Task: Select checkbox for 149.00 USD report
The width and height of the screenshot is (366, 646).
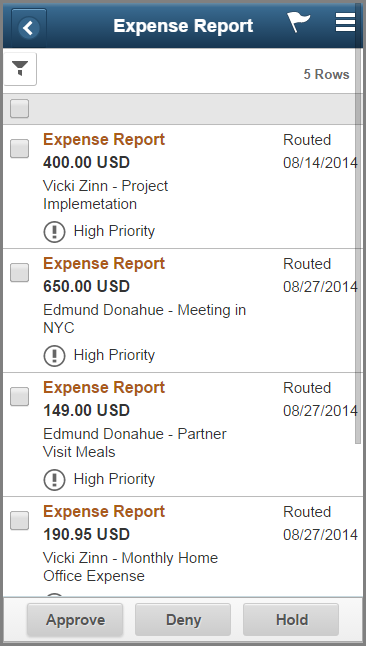Action: pyautogui.click(x=19, y=396)
